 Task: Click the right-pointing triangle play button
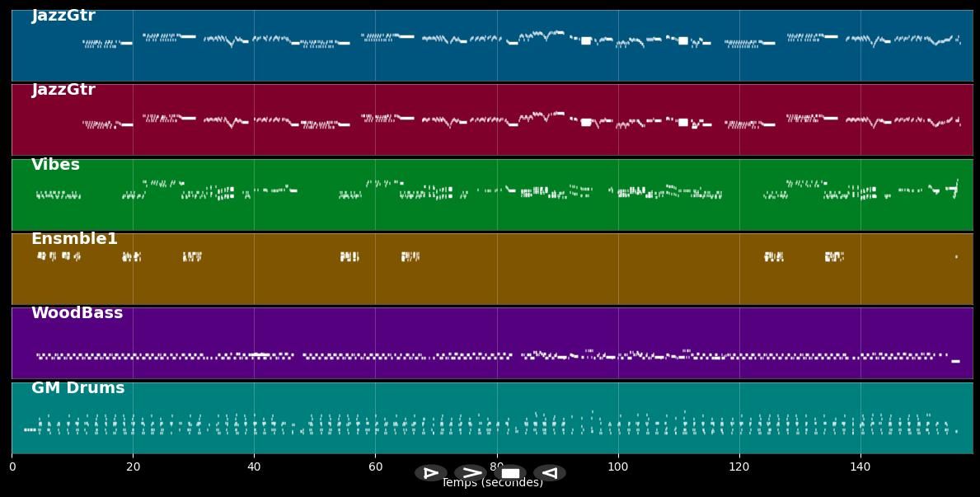pyautogui.click(x=430, y=473)
